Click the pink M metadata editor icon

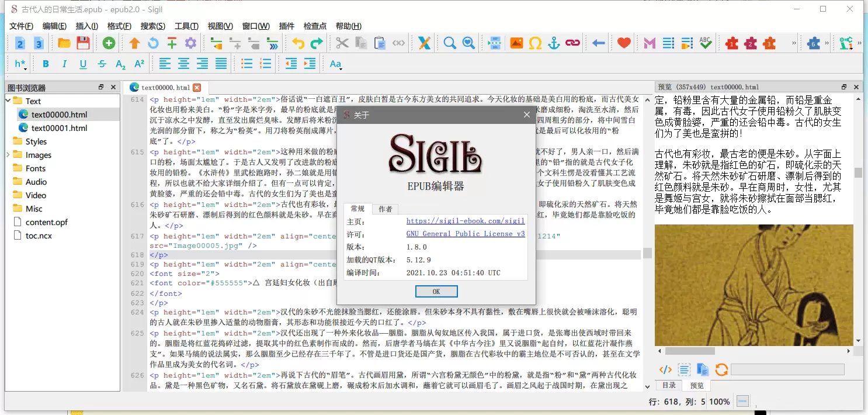pyautogui.click(x=650, y=43)
